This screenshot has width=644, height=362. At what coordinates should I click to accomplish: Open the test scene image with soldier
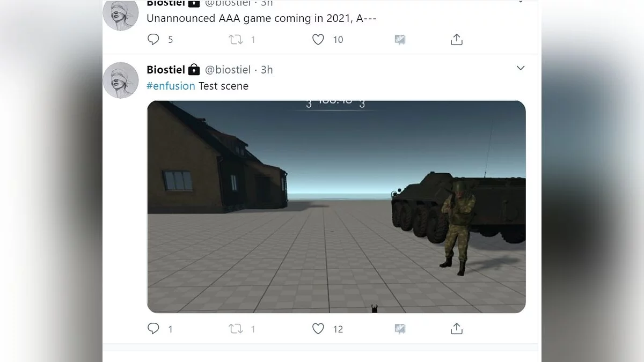[336, 207]
